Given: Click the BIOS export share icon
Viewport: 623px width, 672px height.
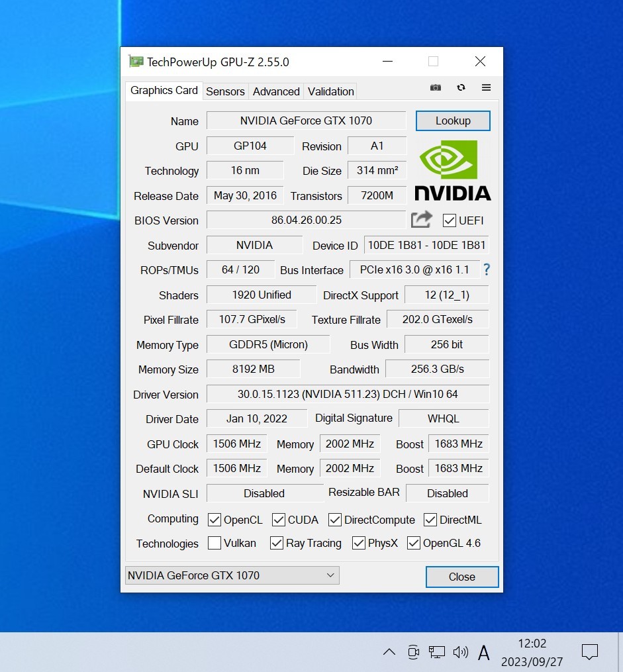Looking at the screenshot, I should tap(422, 219).
